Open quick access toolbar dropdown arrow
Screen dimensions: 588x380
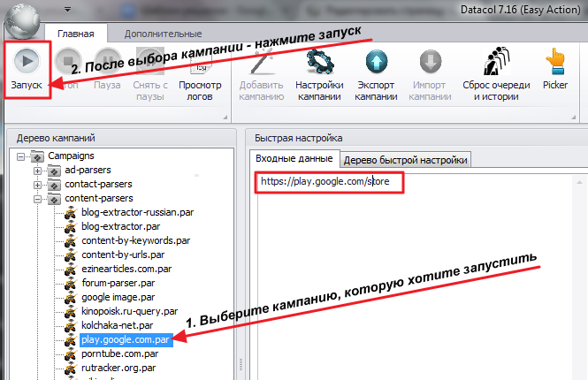point(67,10)
